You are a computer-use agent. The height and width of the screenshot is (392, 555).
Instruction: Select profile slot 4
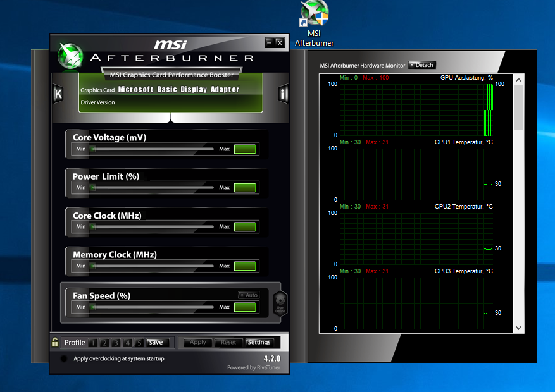pos(128,343)
